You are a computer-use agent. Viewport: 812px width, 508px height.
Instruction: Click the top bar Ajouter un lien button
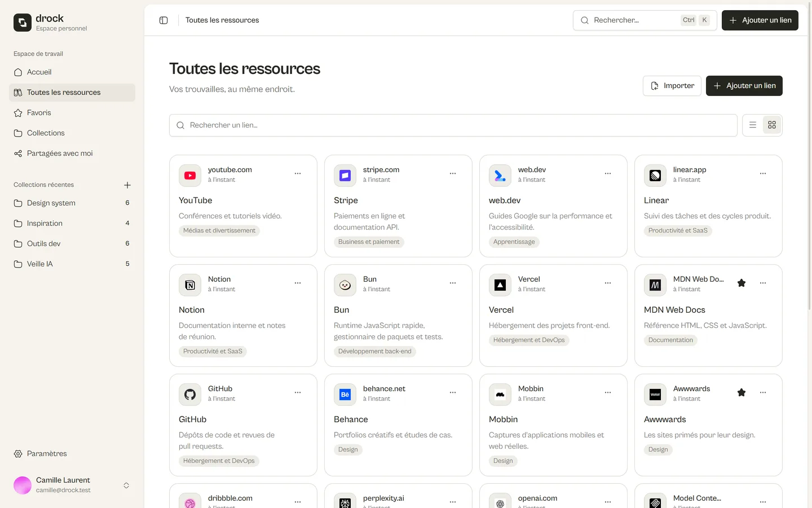(760, 20)
